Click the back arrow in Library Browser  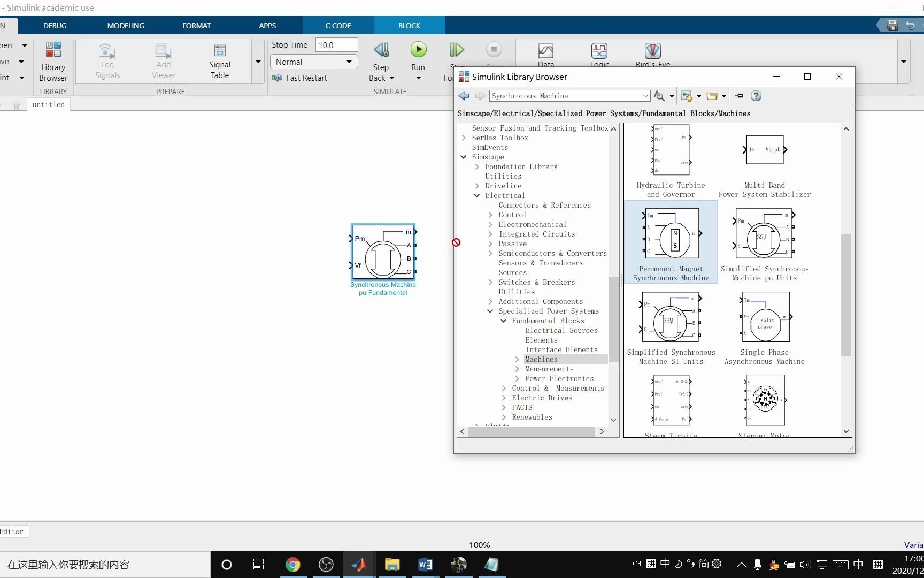click(x=464, y=96)
